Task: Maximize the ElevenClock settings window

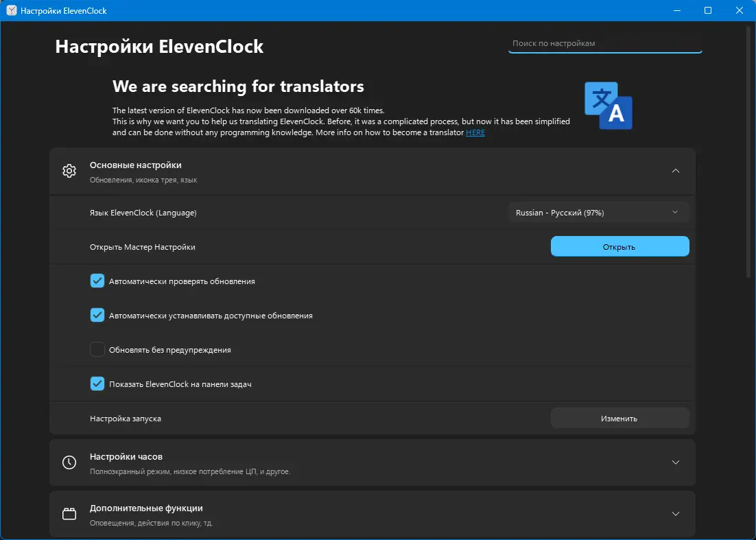Action: [x=708, y=10]
